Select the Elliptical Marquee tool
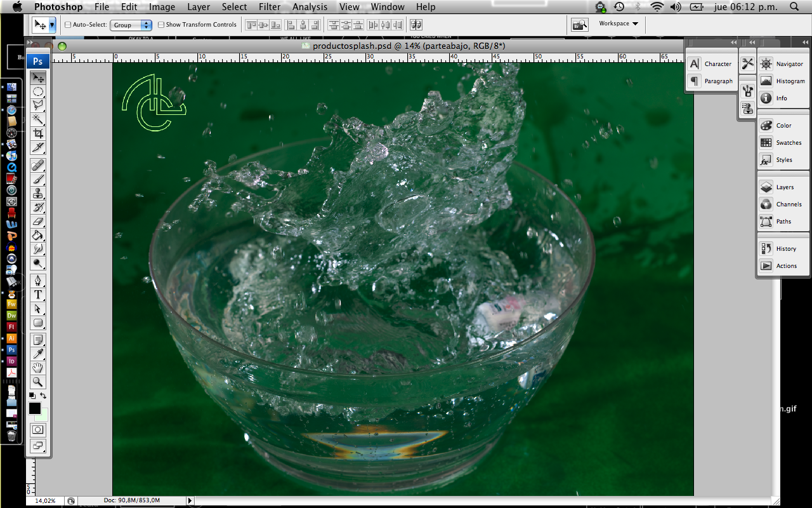Image resolution: width=812 pixels, height=508 pixels. pos(38,91)
